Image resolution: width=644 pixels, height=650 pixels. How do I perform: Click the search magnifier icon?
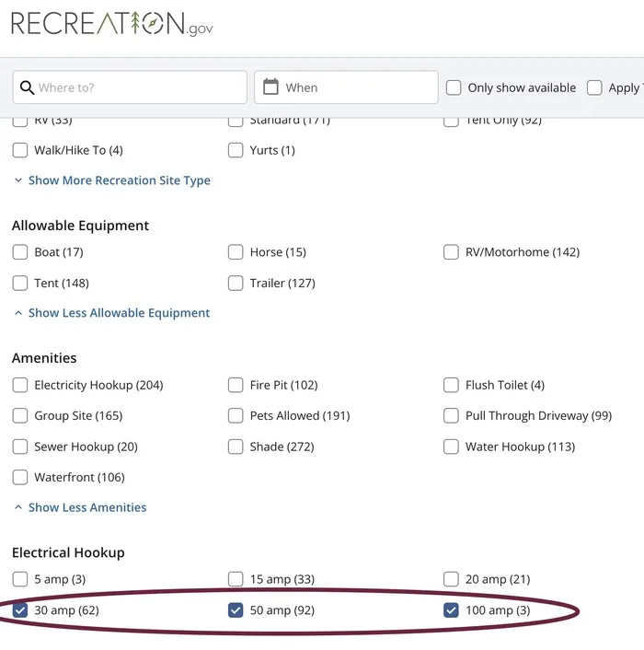27,87
